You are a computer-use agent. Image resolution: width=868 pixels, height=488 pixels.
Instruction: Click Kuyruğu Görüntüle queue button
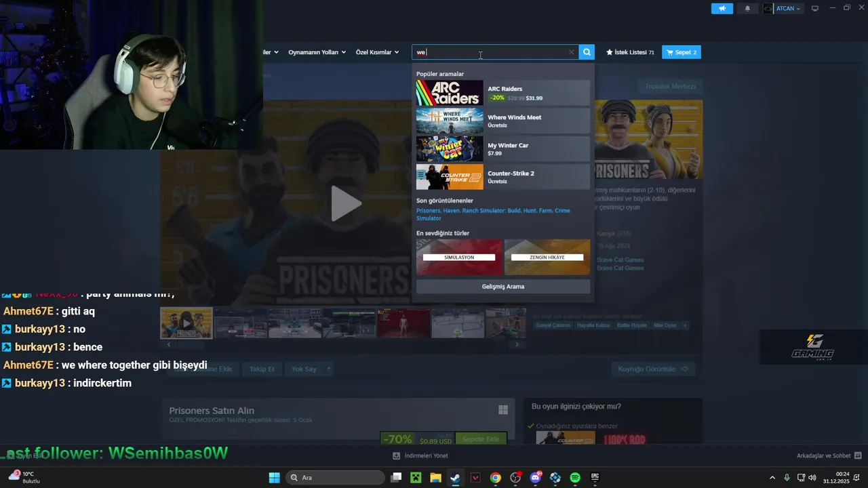tap(653, 369)
